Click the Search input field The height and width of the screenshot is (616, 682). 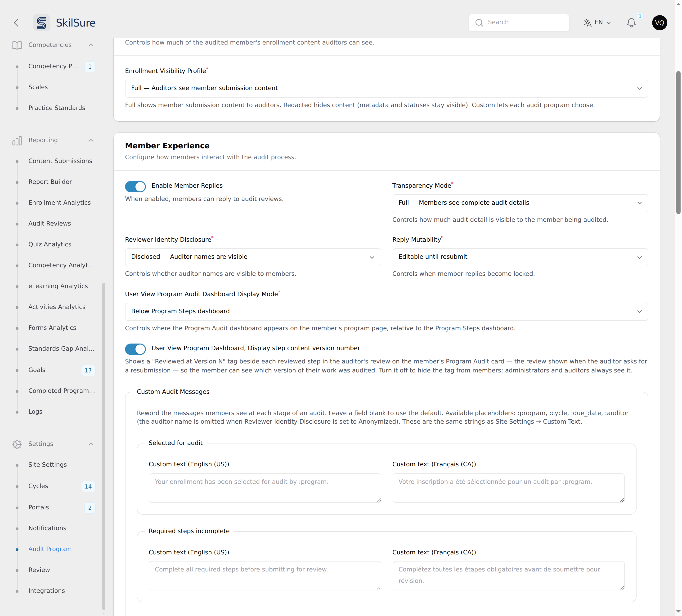pyautogui.click(x=519, y=23)
